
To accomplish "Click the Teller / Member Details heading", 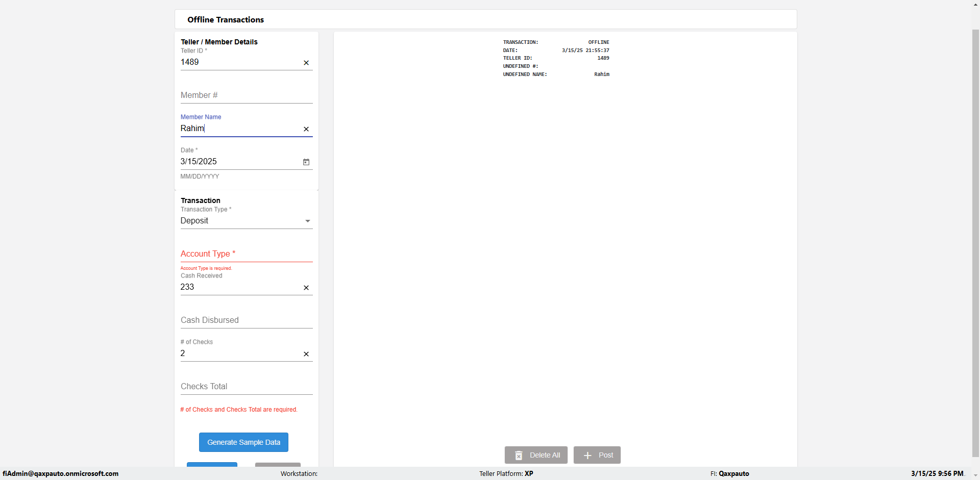I will pos(219,42).
